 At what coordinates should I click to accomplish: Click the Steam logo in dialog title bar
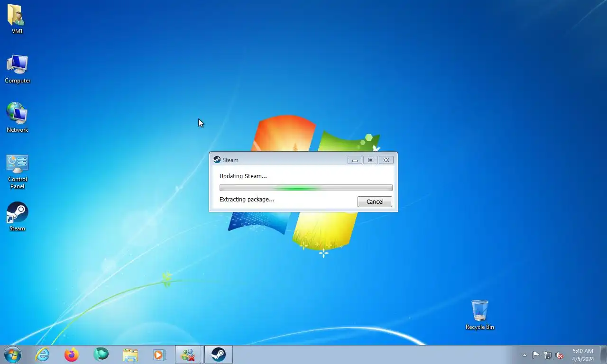(217, 160)
